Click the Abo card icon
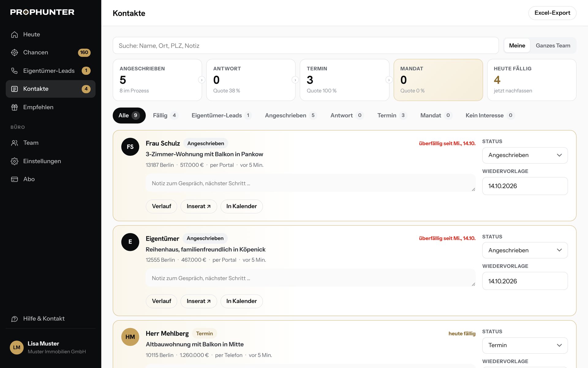 tap(14, 179)
